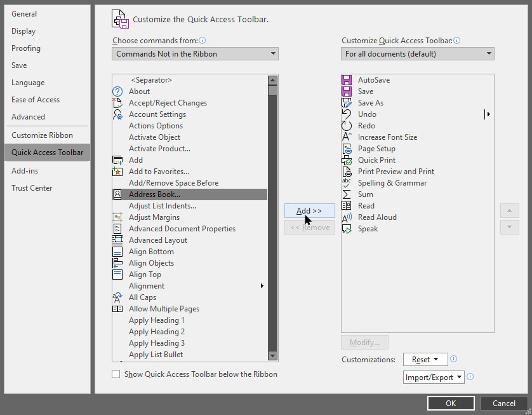Screen dimensions: 532x415
Task: Click the Account Settings icon
Action: tap(117, 114)
